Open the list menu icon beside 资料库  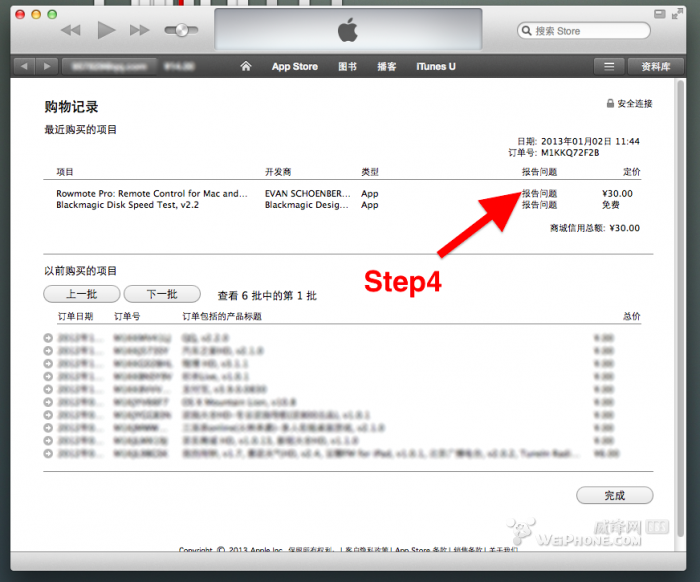pos(608,67)
